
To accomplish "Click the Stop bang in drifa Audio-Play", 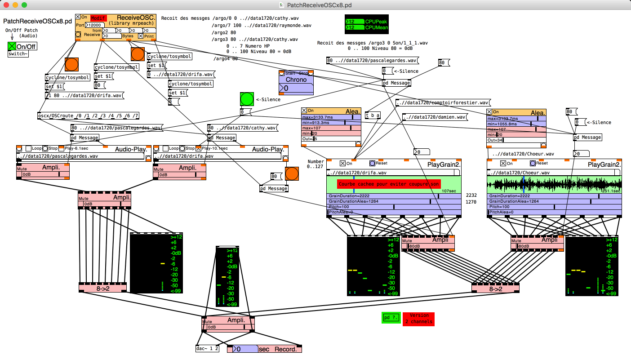I will (x=182, y=148).
